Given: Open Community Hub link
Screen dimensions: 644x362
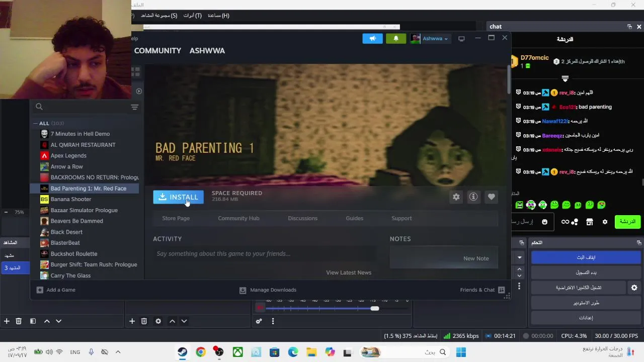Looking at the screenshot, I should [238, 218].
